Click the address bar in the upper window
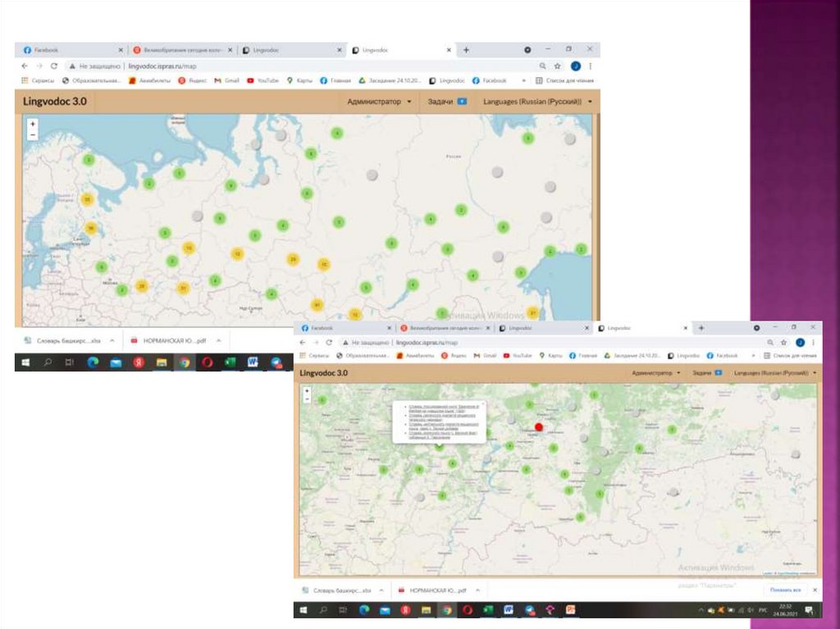Screen dimensions: 840x629 (328, 66)
